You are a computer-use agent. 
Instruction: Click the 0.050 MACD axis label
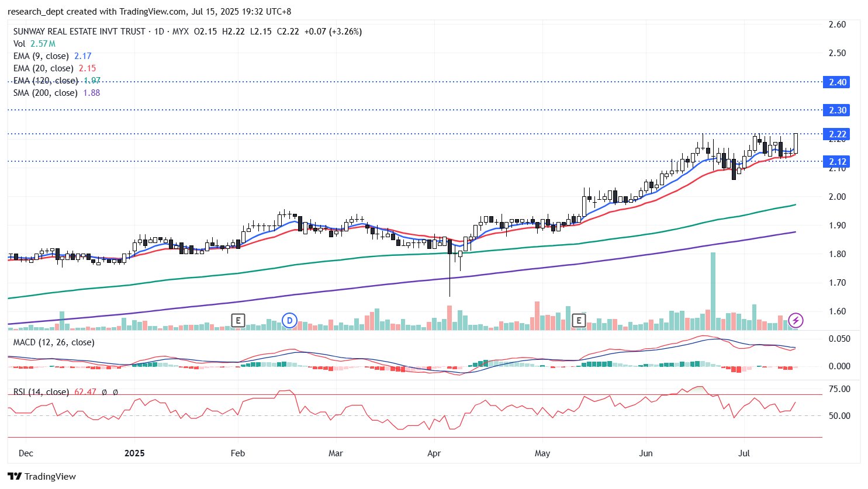(839, 339)
